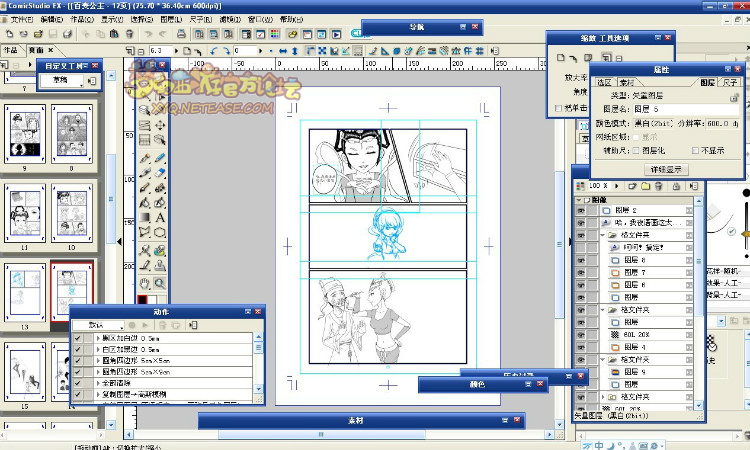Click the Print toolbar icon

click(x=181, y=34)
